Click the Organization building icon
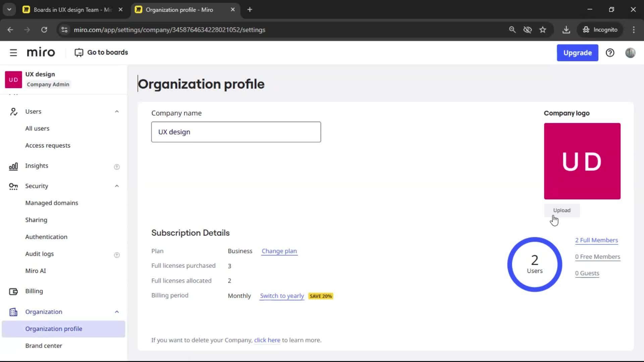 tap(13, 312)
